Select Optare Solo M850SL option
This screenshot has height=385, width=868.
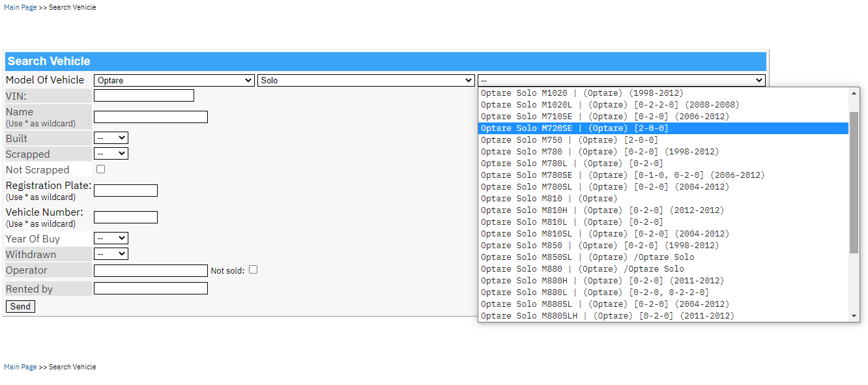663,257
